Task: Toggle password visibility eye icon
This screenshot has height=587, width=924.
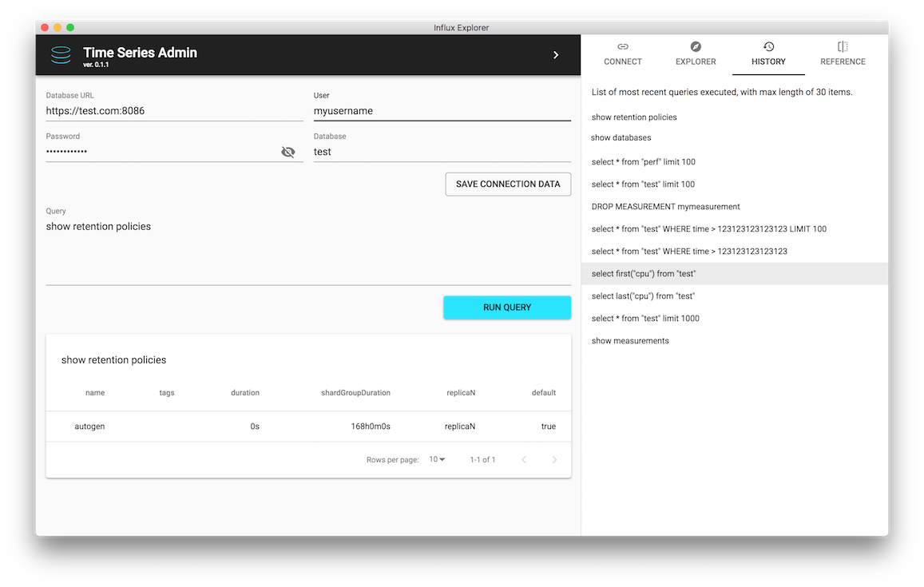Action: click(288, 152)
